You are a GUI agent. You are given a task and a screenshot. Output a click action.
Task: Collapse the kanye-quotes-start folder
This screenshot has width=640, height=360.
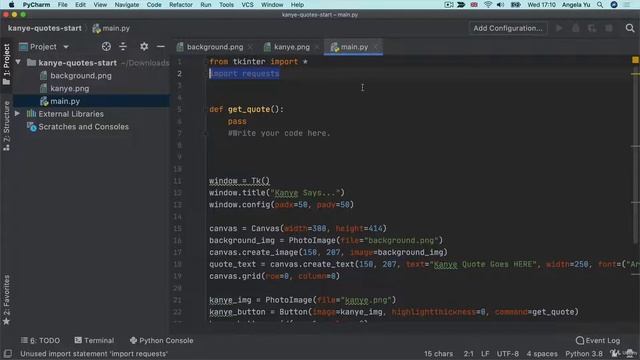pyautogui.click(x=18, y=62)
